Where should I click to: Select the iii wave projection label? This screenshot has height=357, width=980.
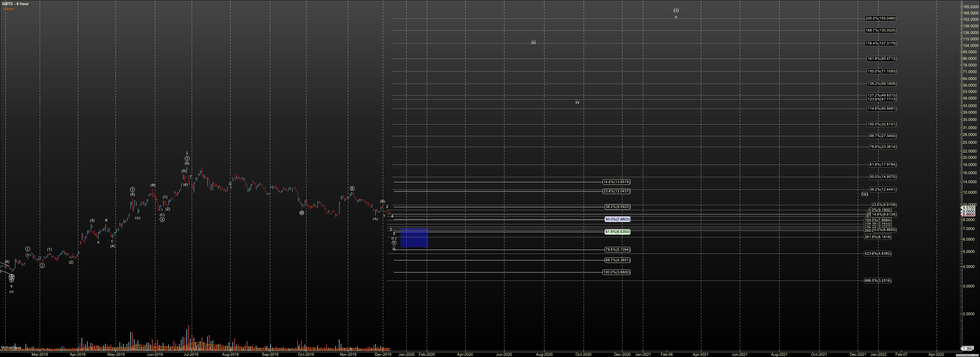[x=533, y=43]
